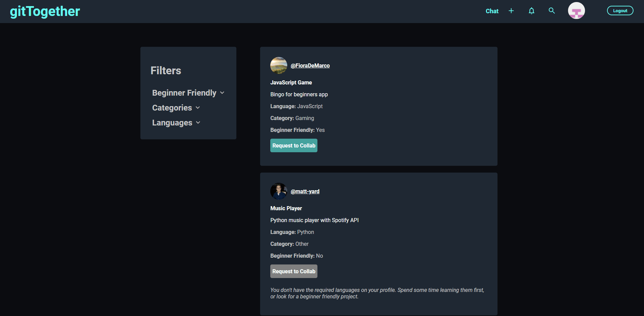Open the @matt-yard profile link
The image size is (644, 316).
(305, 192)
